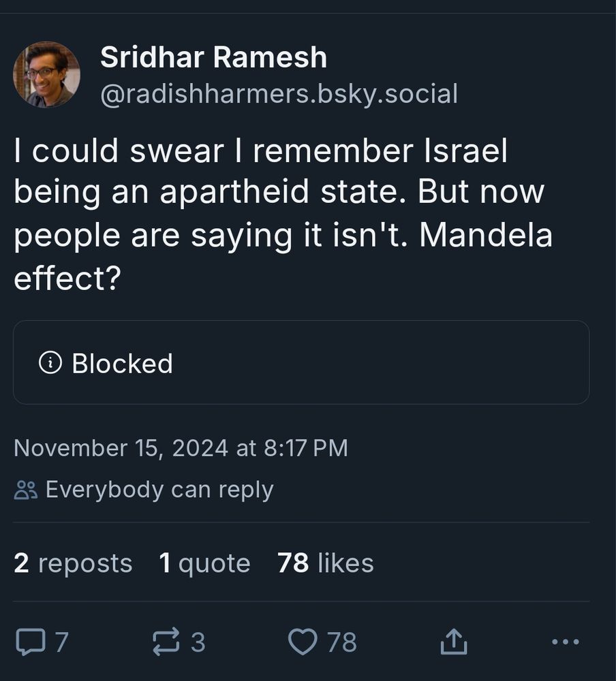Like the post with the heart icon
The image size is (616, 681).
tap(303, 642)
